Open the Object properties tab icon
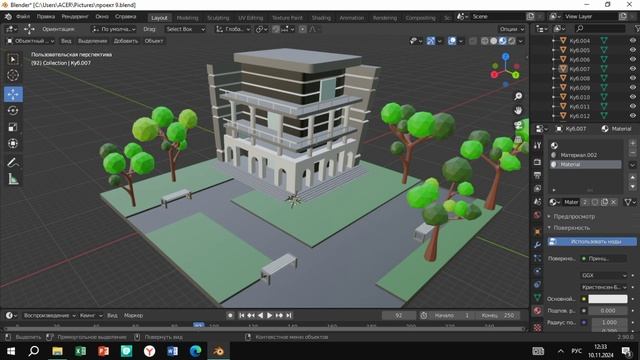The height and width of the screenshot is (360, 640). 538,231
